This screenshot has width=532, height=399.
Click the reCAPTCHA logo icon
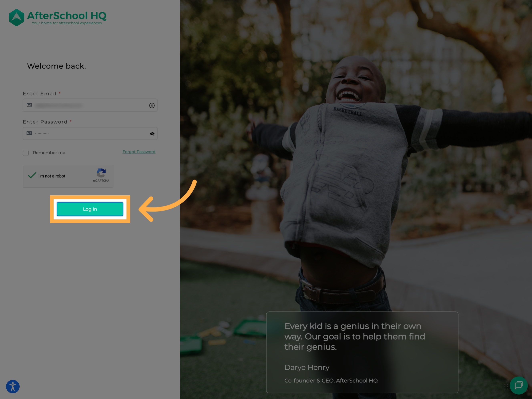(x=101, y=173)
